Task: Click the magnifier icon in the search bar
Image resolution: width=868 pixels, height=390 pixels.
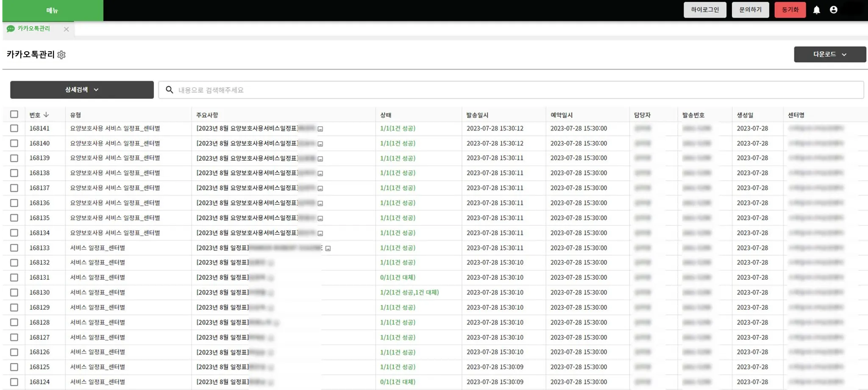Action: 170,90
